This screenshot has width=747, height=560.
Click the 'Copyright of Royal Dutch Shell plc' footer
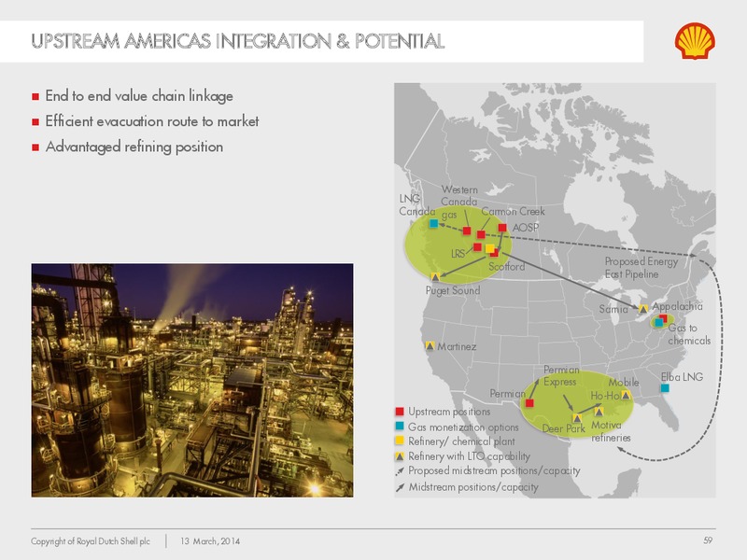point(91,541)
